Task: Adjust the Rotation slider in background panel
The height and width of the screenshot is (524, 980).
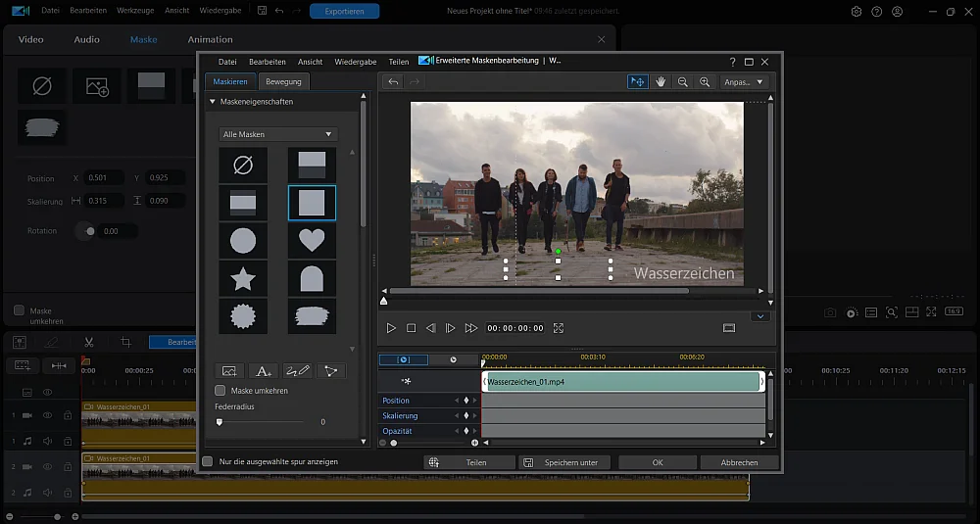Action: point(89,231)
